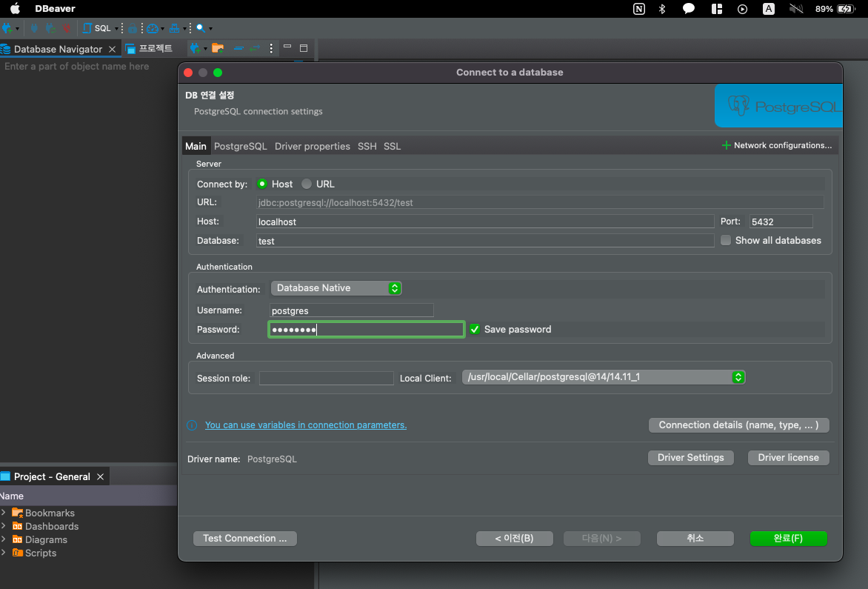Click the 취소 cancel button

[695, 538]
